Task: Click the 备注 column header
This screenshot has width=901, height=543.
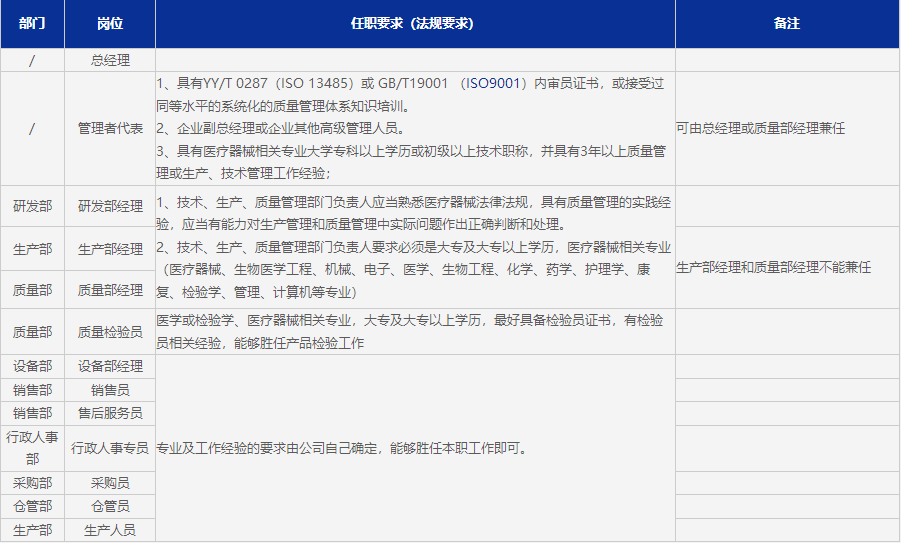Action: click(787, 23)
